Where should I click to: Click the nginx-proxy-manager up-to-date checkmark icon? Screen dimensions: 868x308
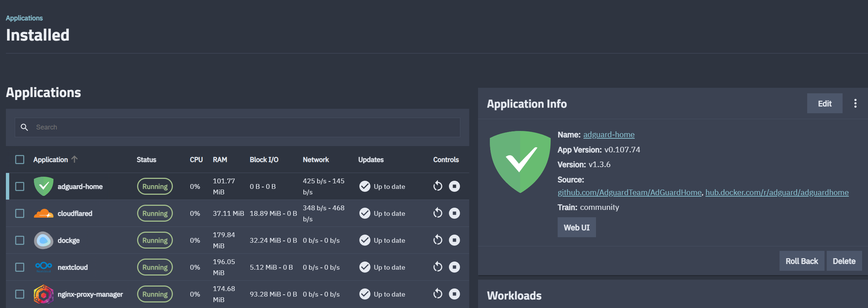[x=365, y=294]
